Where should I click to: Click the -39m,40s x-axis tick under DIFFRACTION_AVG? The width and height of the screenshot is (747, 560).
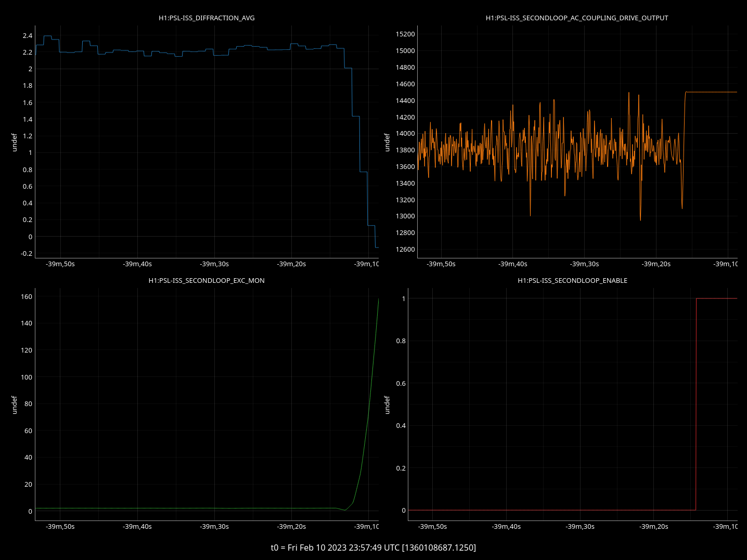tap(137, 264)
